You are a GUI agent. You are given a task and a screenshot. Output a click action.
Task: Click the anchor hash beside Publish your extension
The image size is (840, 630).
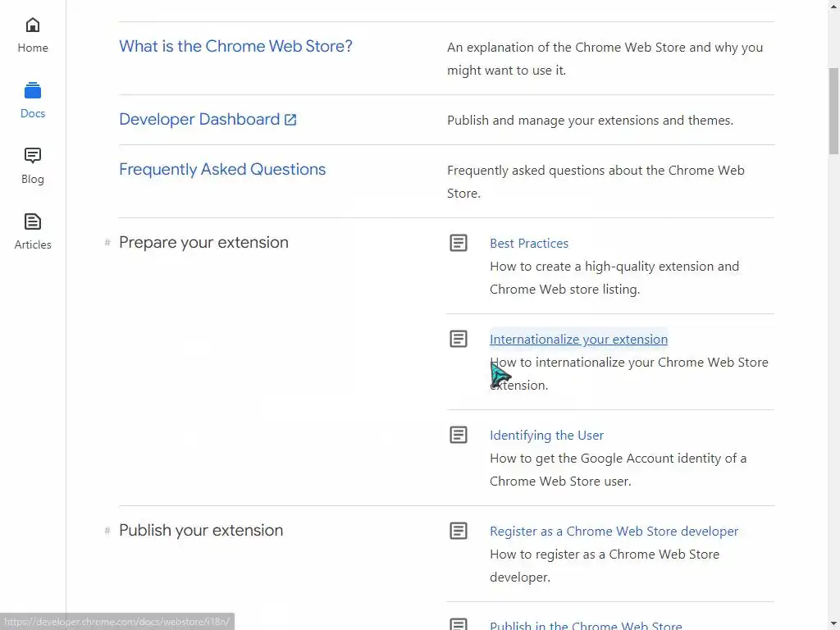(107, 531)
